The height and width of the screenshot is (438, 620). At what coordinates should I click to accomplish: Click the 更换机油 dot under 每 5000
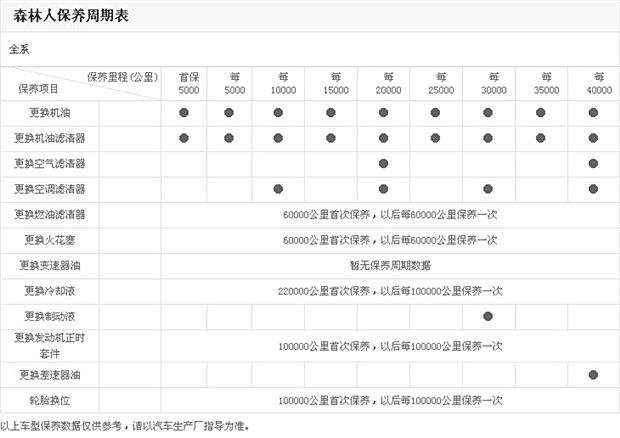point(229,113)
